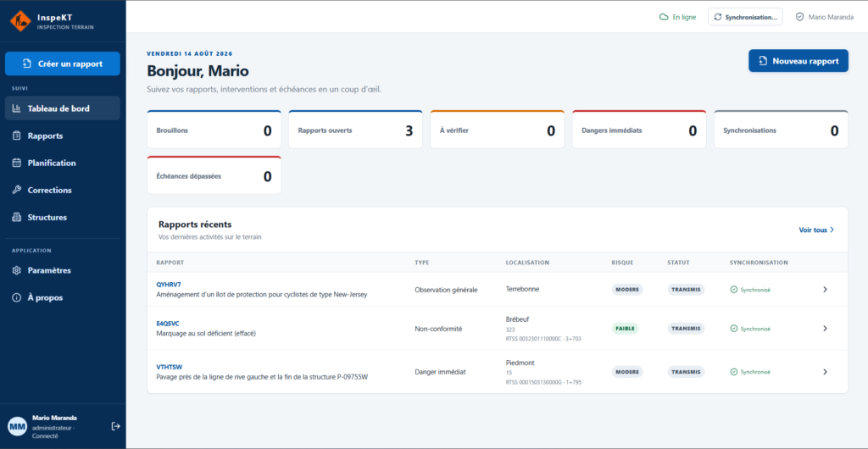Click Mario Maranda name in the top header
The height and width of the screenshot is (449, 868).
coord(831,17)
